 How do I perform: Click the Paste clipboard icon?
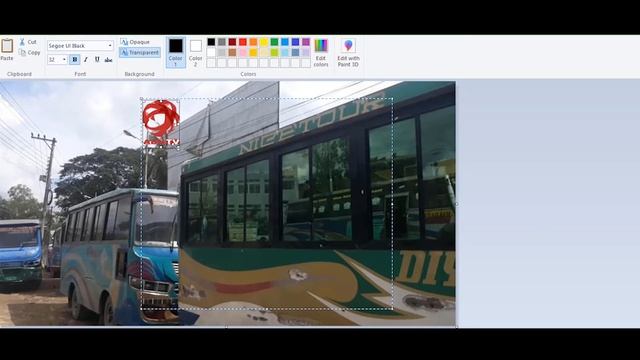(7, 46)
